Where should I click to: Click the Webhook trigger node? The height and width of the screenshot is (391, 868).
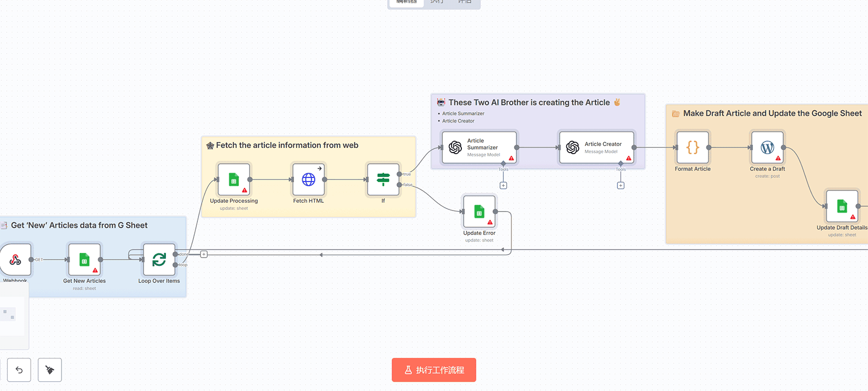pos(16,260)
